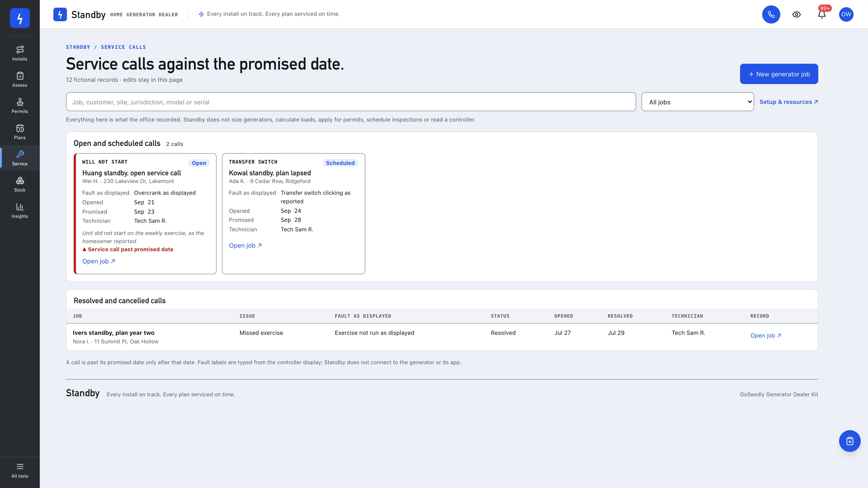868x488 pixels.
Task: Open job link in Ivers standby row
Action: 766,335
